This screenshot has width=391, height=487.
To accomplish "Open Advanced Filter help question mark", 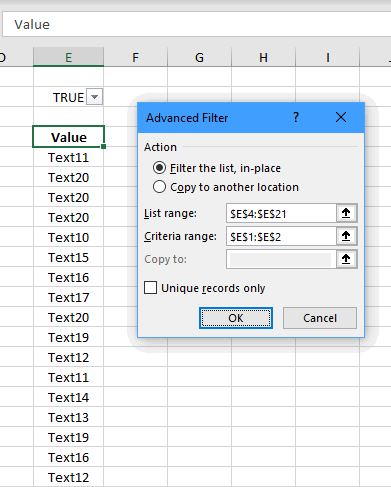I will point(296,117).
